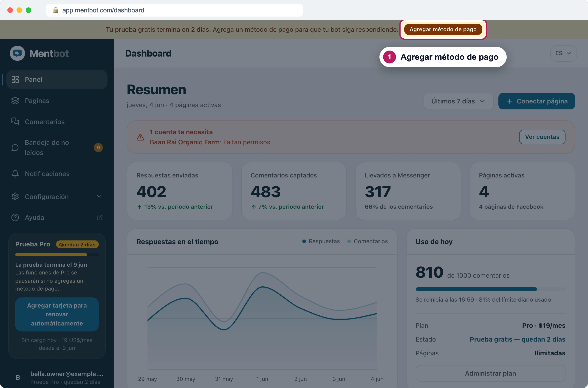Click the daily comment usage progress bar
The width and height of the screenshot is (588, 388).
tap(490, 289)
